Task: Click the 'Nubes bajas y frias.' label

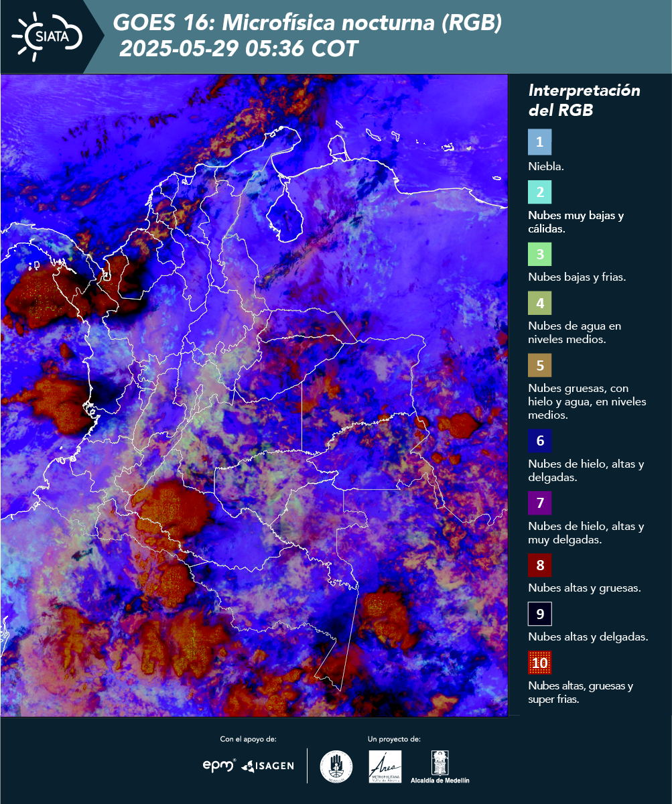Action: (577, 277)
